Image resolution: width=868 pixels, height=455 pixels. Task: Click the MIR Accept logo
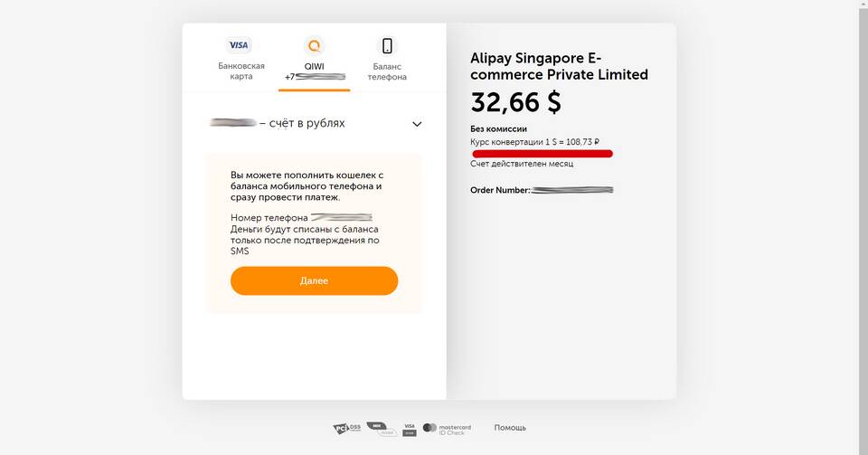pos(382,429)
